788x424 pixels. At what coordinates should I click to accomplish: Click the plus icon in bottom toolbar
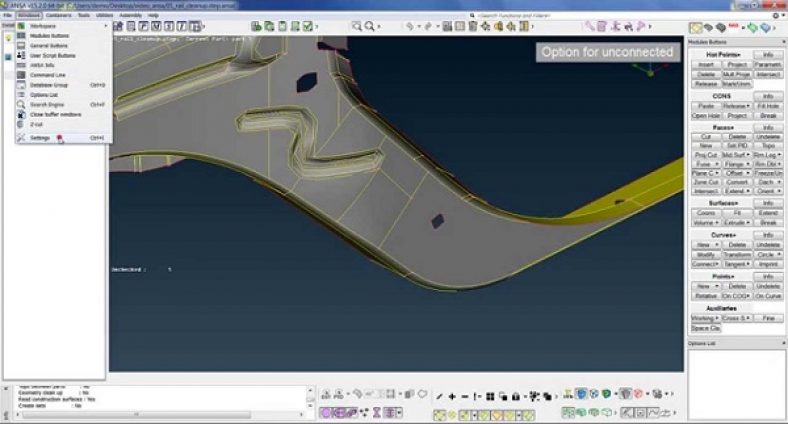pyautogui.click(x=453, y=396)
